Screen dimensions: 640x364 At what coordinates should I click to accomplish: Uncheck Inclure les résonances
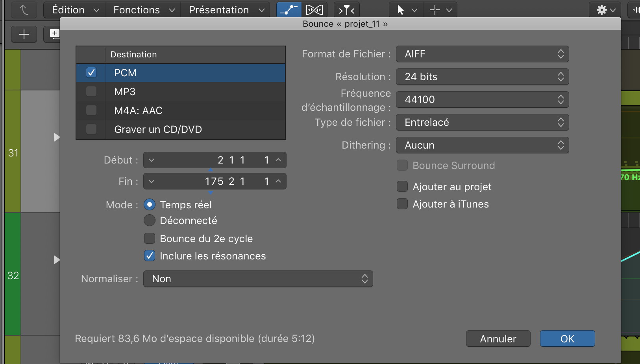tap(150, 256)
